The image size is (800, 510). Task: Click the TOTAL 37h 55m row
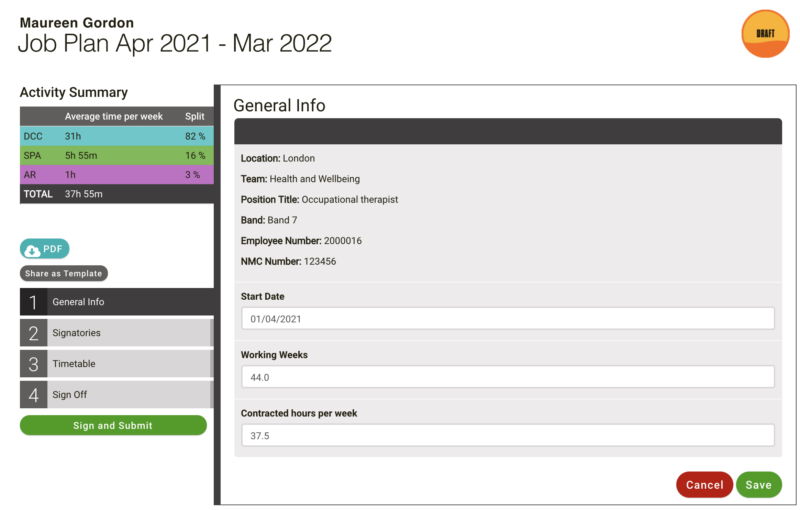[116, 194]
